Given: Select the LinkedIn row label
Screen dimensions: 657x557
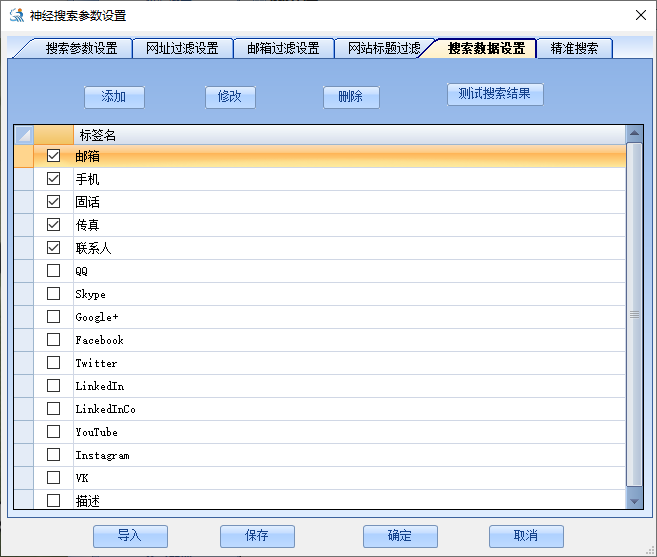Looking at the screenshot, I should click(100, 386).
